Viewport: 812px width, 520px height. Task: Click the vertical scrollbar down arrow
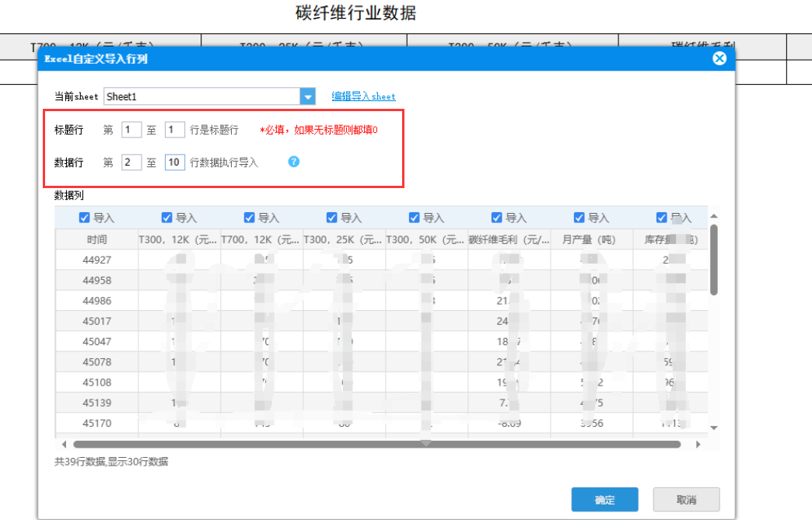click(x=714, y=428)
